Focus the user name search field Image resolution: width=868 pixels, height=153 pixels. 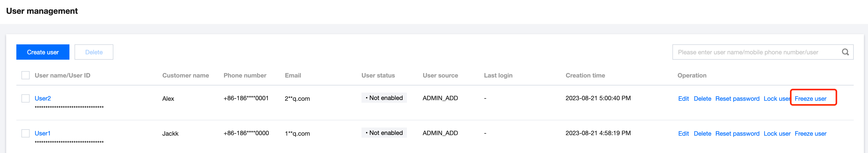(x=755, y=52)
